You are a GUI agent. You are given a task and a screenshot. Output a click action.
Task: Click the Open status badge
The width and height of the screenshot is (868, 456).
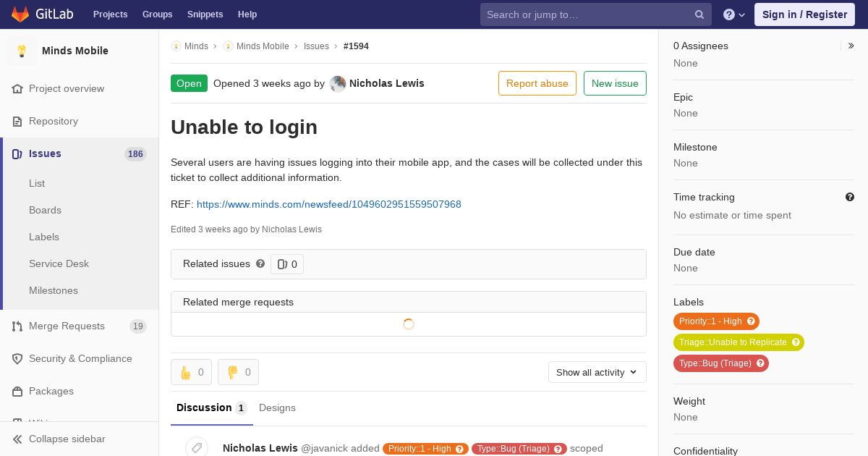click(x=189, y=83)
